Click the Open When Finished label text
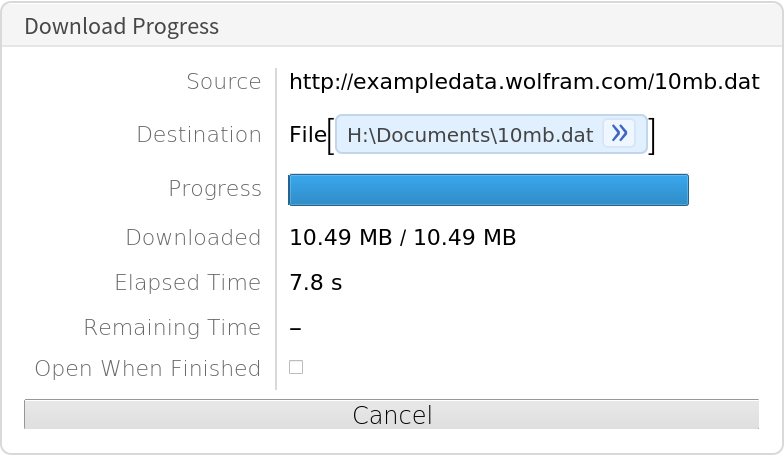Viewport: 784px width, 456px height. [147, 368]
